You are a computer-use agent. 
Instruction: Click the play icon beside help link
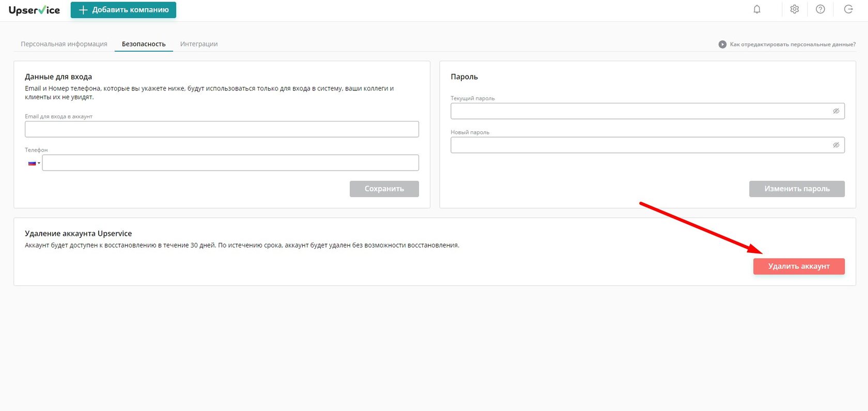(722, 44)
